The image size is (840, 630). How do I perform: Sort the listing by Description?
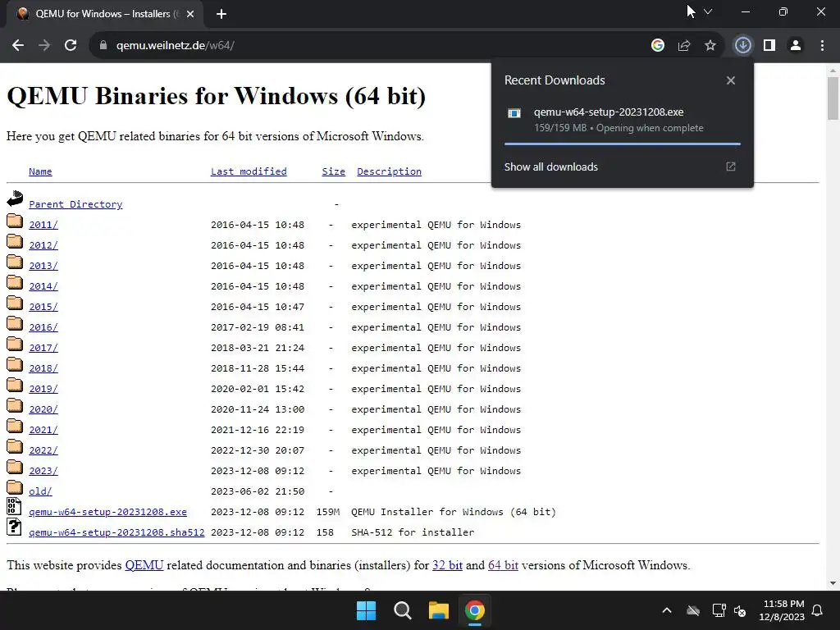[x=389, y=171]
